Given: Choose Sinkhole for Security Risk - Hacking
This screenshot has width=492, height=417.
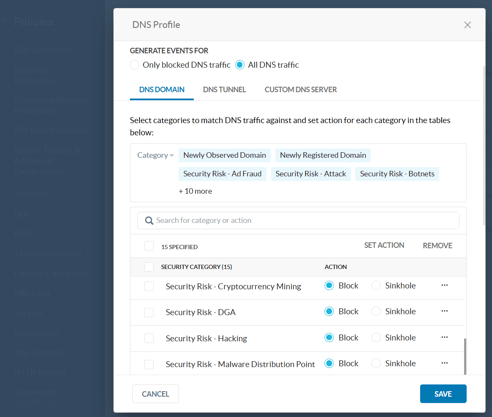Looking at the screenshot, I should coord(376,338).
